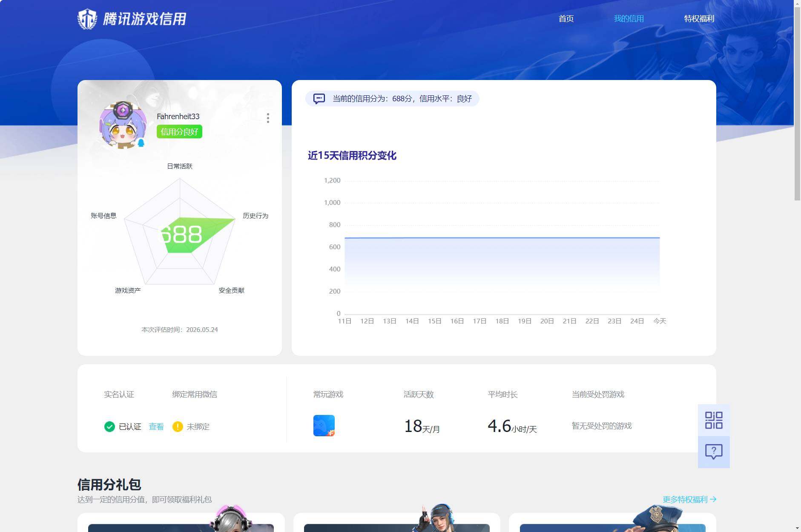Click the third gift card with police hat
The height and width of the screenshot is (532, 801).
click(x=613, y=522)
